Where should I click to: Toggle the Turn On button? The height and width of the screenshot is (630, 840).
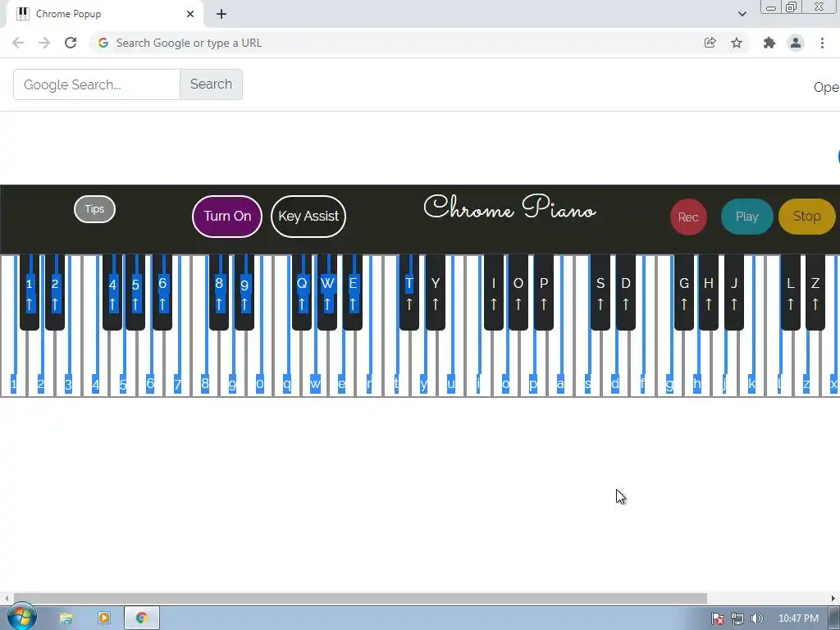[x=227, y=216]
